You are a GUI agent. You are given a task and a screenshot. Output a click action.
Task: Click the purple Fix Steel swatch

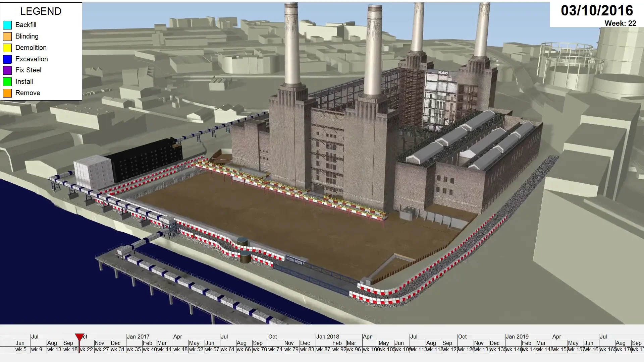(7, 70)
